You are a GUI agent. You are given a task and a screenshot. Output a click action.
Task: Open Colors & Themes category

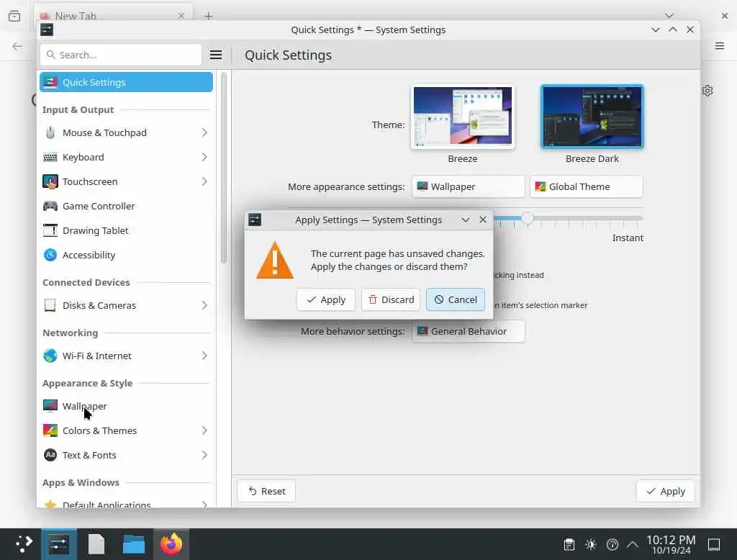point(126,430)
